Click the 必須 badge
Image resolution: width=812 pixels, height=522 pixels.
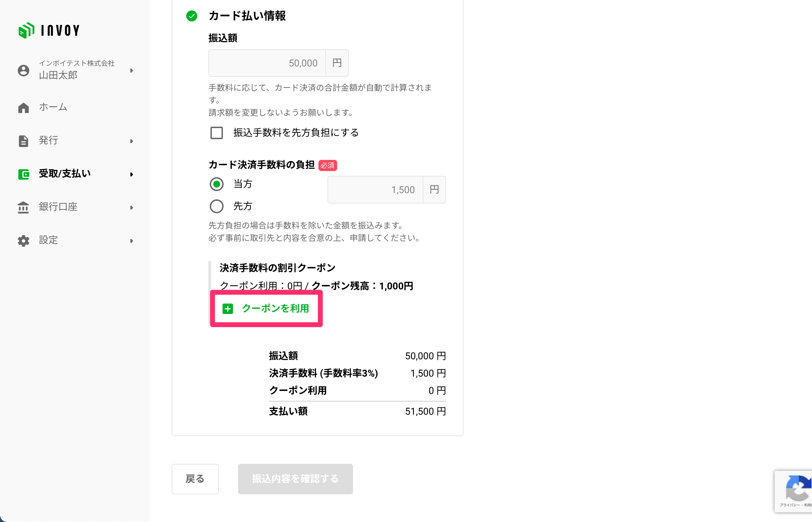327,165
